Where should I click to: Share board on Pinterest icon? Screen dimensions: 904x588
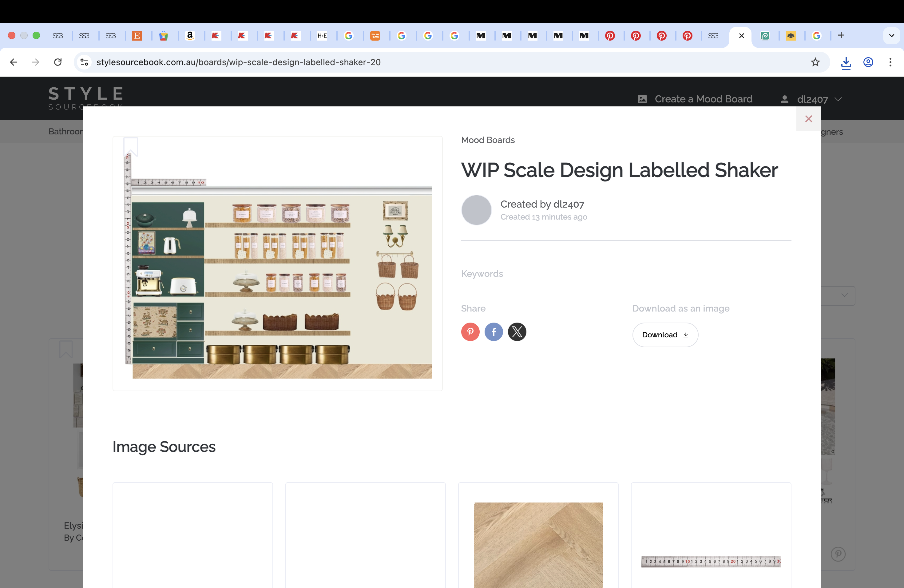coord(470,332)
